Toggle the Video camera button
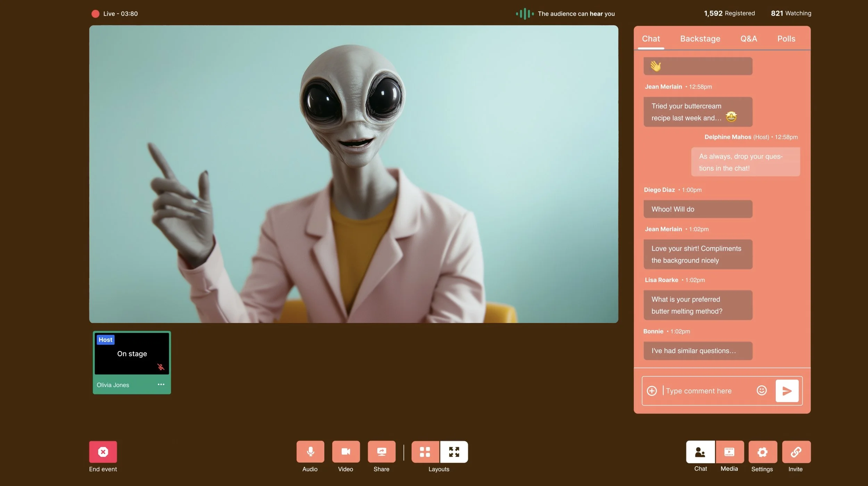The width and height of the screenshot is (868, 486). pyautogui.click(x=345, y=452)
